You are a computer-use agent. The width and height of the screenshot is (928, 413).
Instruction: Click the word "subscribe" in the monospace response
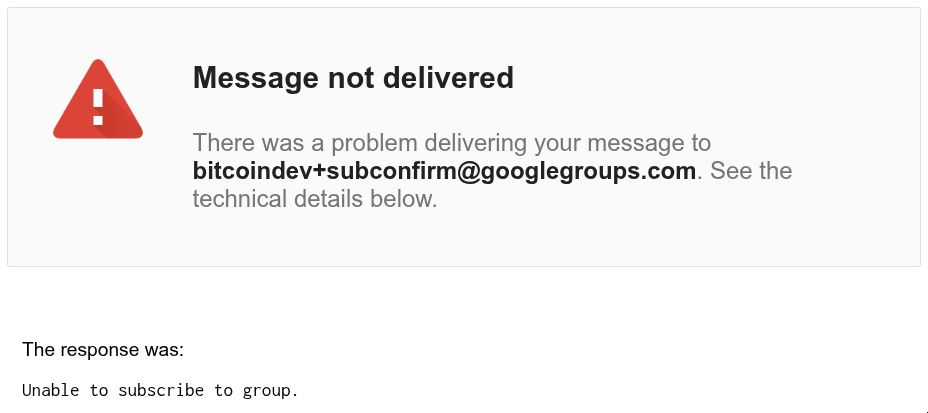point(160,391)
